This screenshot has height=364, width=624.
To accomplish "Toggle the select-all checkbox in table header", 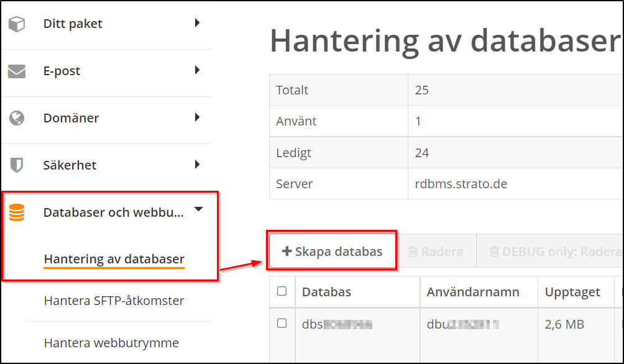I will tap(282, 291).
